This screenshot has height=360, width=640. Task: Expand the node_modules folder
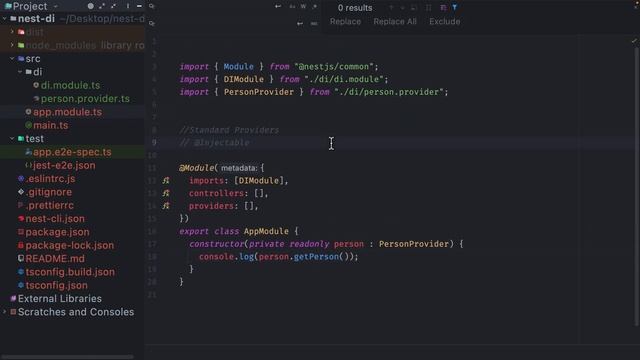(x=12, y=45)
